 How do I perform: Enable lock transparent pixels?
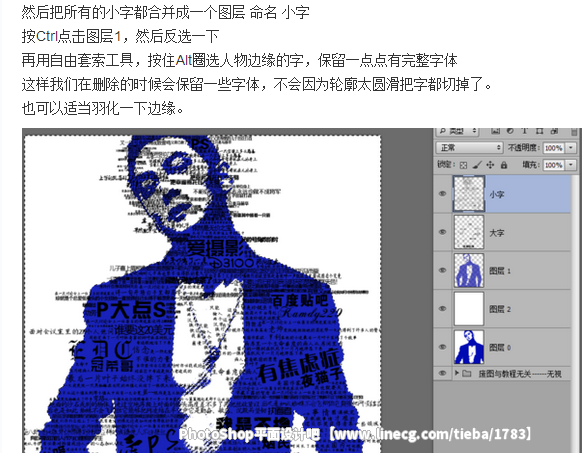pyautogui.click(x=463, y=165)
